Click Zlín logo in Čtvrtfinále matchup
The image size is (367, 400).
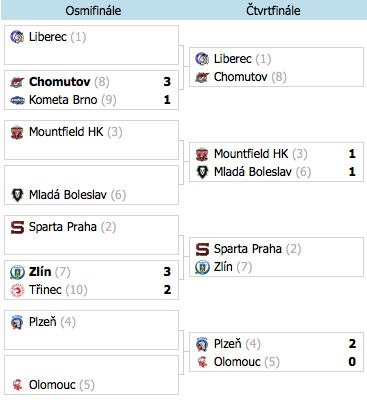(202, 267)
